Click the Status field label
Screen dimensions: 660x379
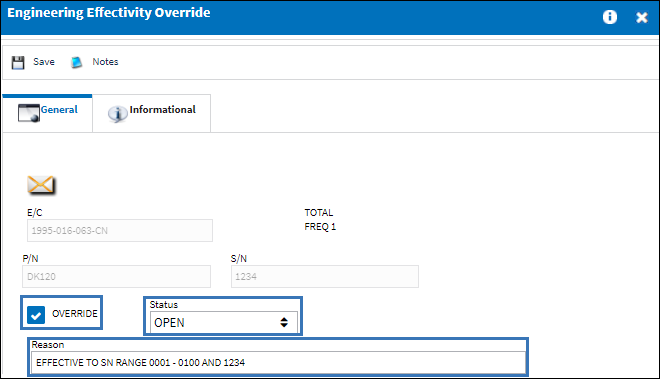pos(164,304)
